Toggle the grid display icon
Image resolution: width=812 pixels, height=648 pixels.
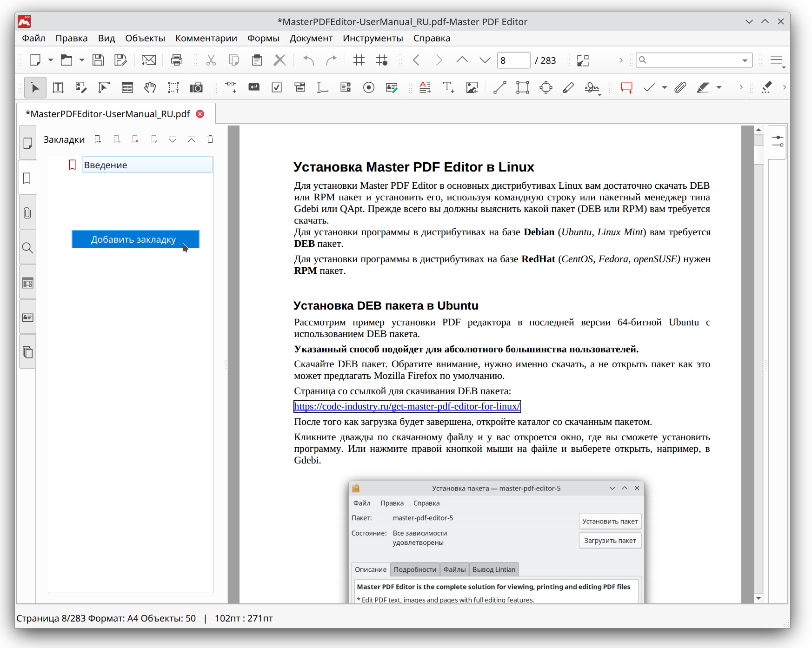coord(359,60)
